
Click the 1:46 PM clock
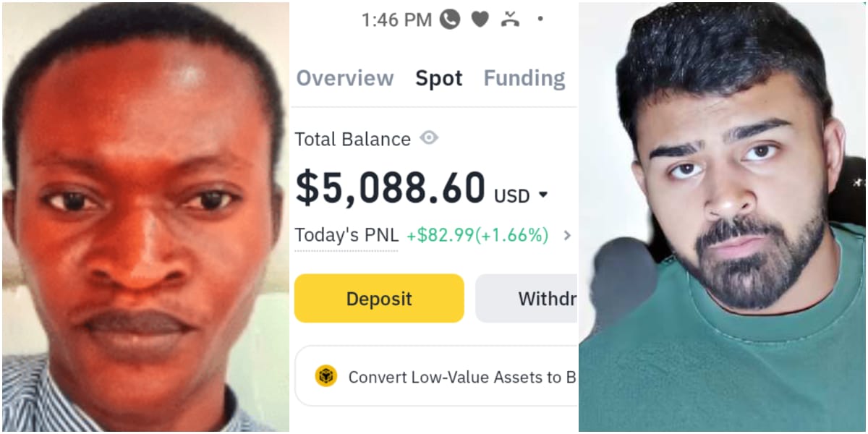(396, 20)
